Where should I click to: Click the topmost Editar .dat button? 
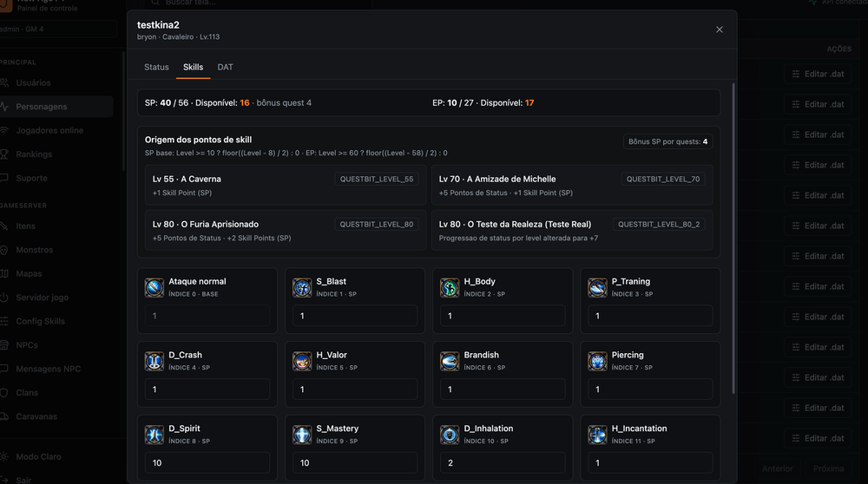click(x=818, y=74)
